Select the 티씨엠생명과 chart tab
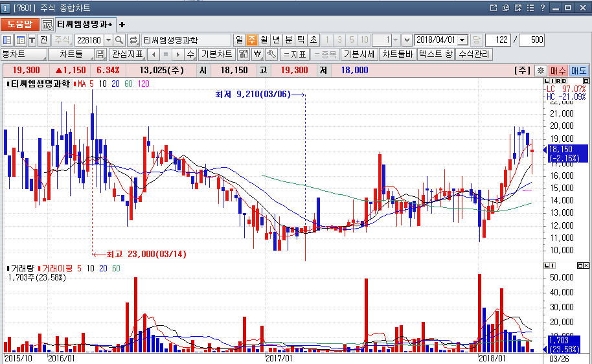 pyautogui.click(x=84, y=25)
